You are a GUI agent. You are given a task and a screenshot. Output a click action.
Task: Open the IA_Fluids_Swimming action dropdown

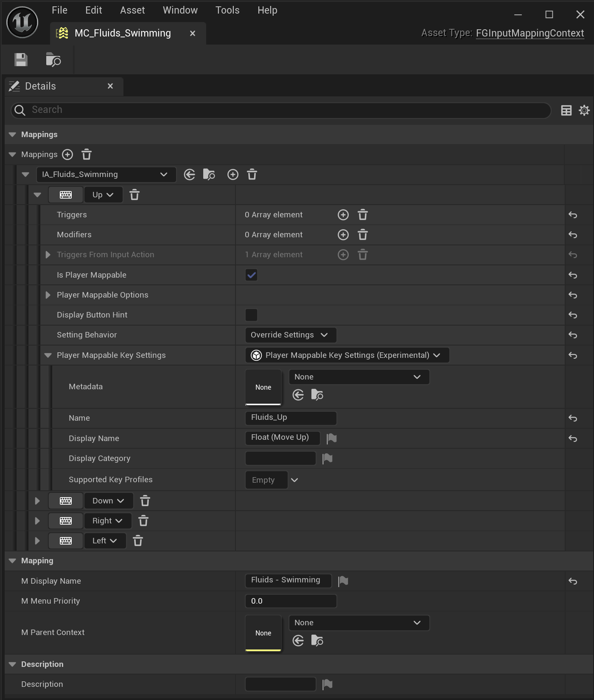pyautogui.click(x=106, y=174)
